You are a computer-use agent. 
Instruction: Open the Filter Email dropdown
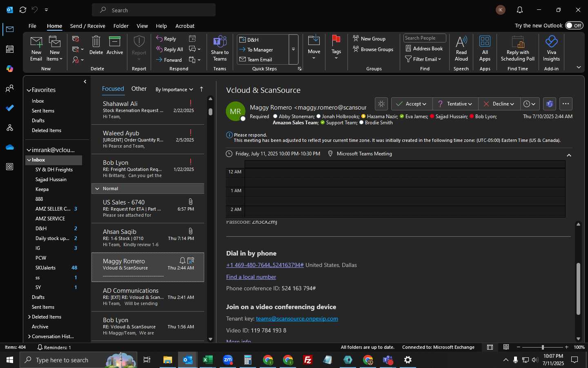pos(423,59)
